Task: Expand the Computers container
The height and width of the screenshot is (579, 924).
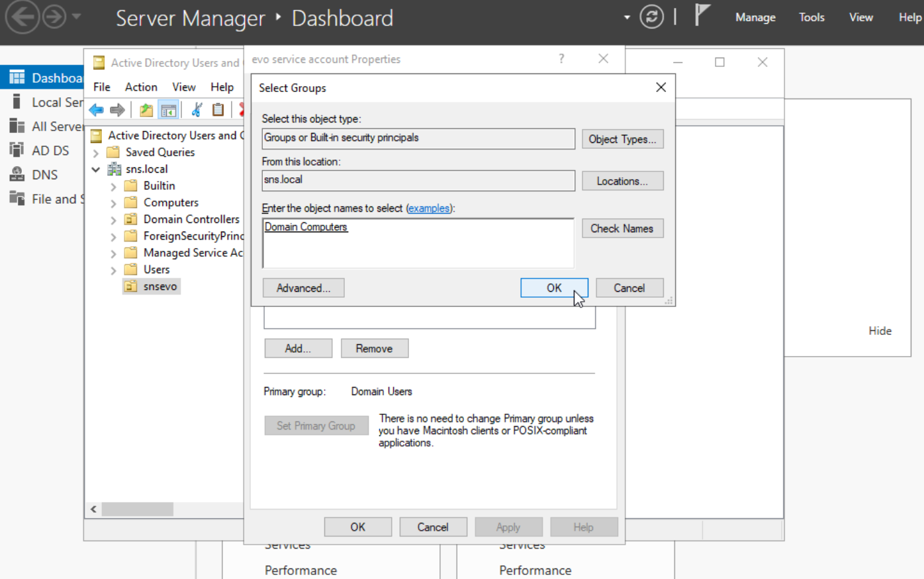Action: pos(113,203)
